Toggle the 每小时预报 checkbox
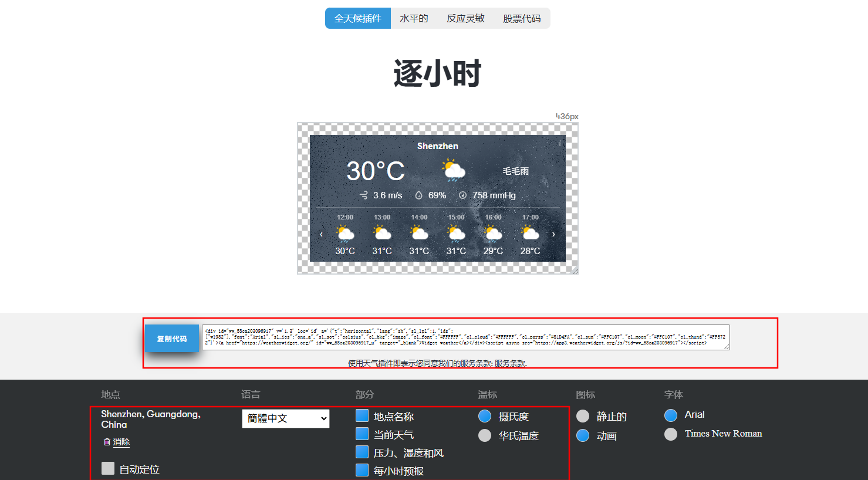Image resolution: width=868 pixels, height=480 pixels. pos(362,470)
